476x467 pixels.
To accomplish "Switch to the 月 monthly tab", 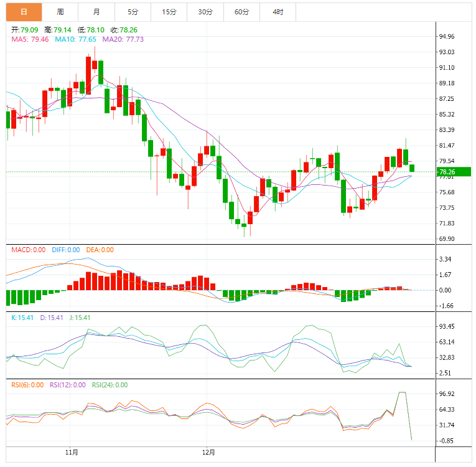I will point(96,12).
